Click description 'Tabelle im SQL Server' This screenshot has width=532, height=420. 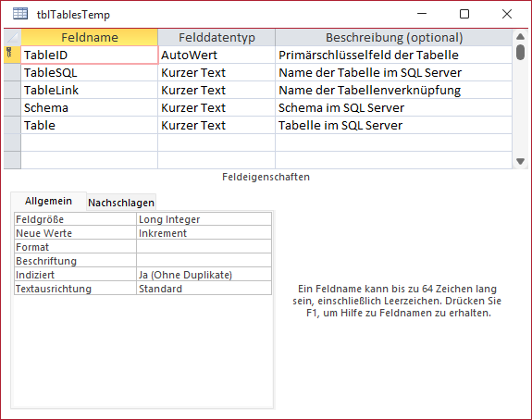point(394,126)
